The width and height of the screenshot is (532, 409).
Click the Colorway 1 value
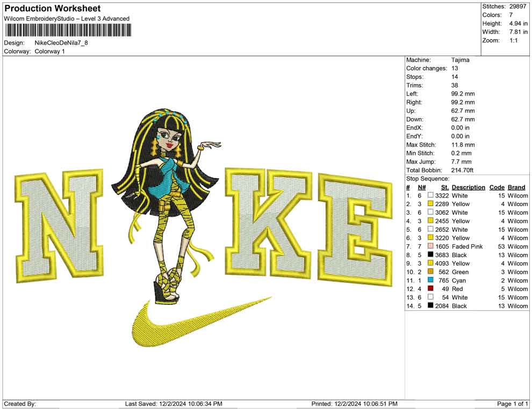pos(49,52)
